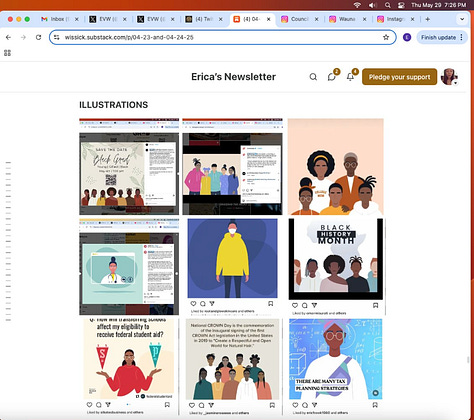Click heart icon under student aid post

[89, 405]
